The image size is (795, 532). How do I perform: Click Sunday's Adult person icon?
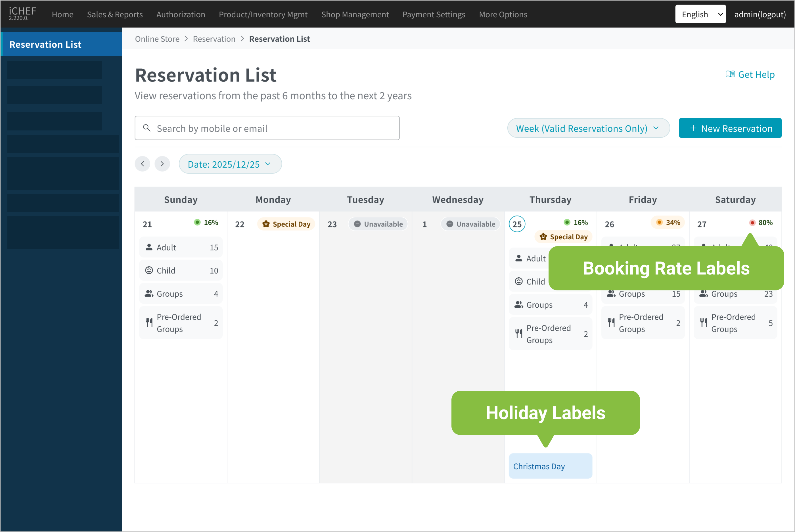click(149, 247)
